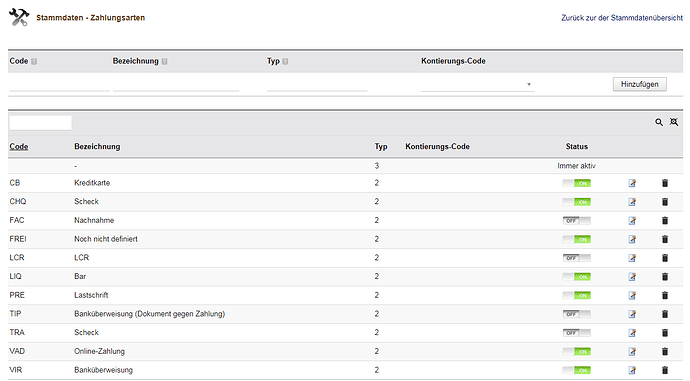
Task: Delete the VAD Online-Zahlung entry
Action: 665,352
